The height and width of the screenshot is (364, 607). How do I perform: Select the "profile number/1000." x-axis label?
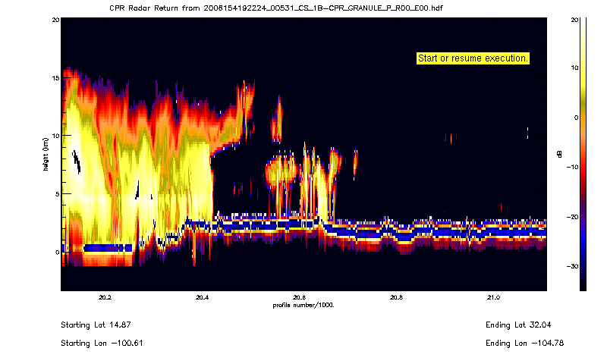[x=303, y=305]
